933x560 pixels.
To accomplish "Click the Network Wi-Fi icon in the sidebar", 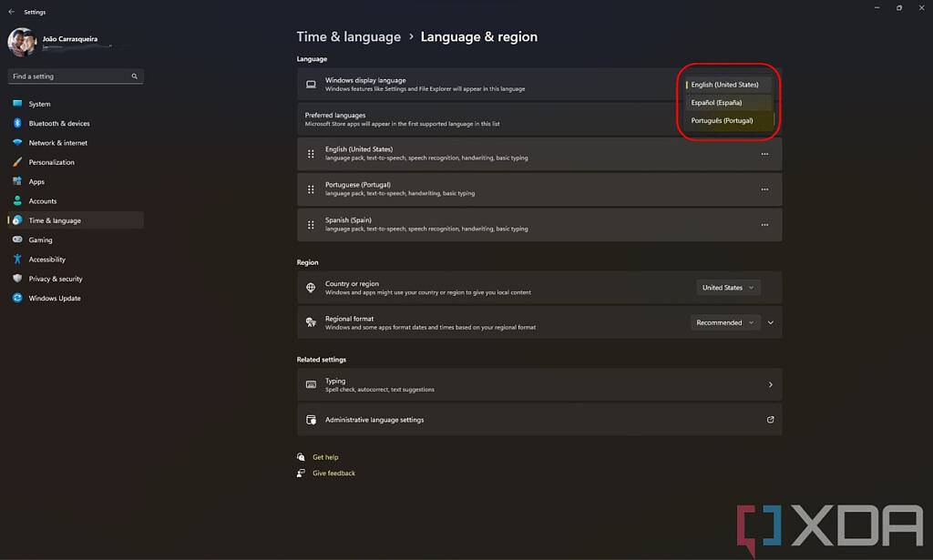I will 17,143.
